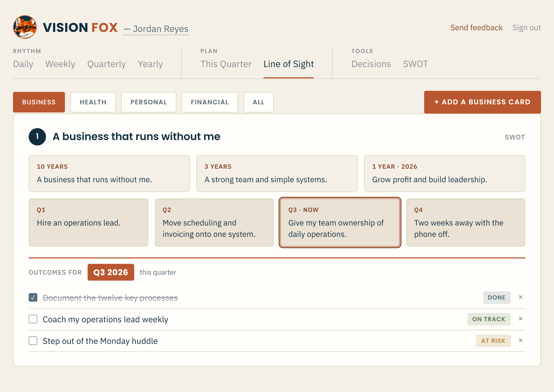The height and width of the screenshot is (392, 554).
Task: Select the Line of Sight tab
Action: [289, 64]
